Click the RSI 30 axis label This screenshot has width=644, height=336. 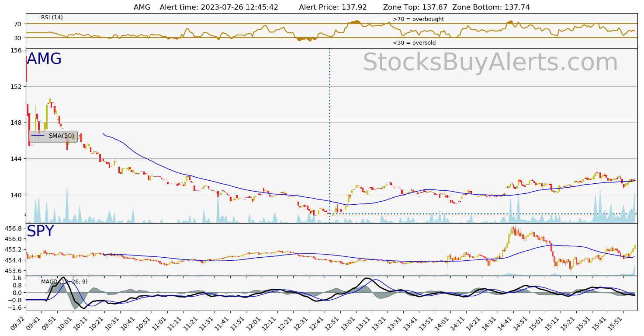(x=18, y=38)
